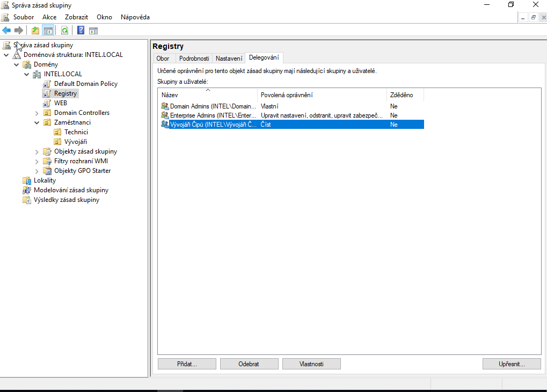Click the Technici OU folder icon

[57, 132]
